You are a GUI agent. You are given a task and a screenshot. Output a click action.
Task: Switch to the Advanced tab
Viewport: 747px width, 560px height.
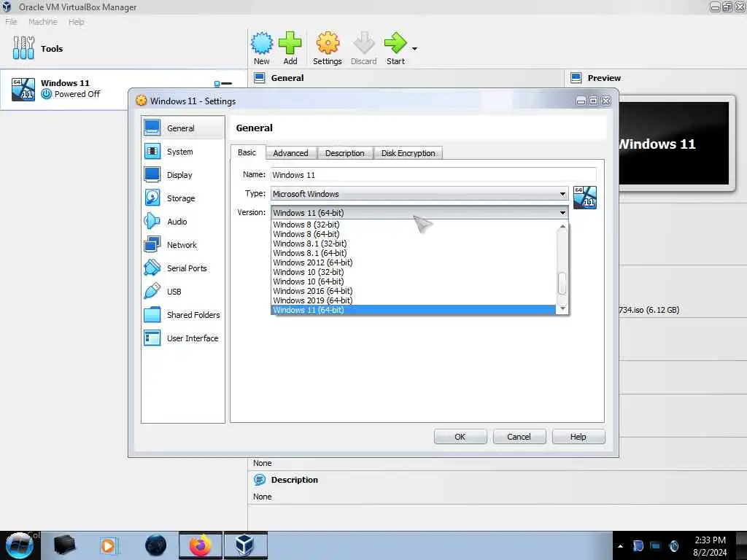pos(290,153)
